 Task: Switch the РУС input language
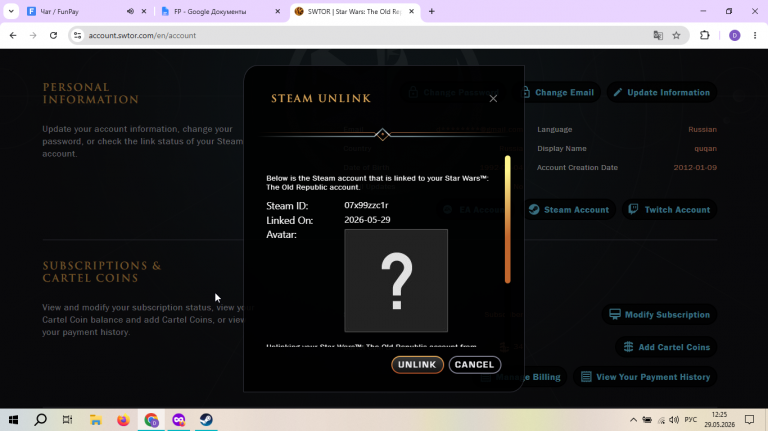[x=691, y=420]
